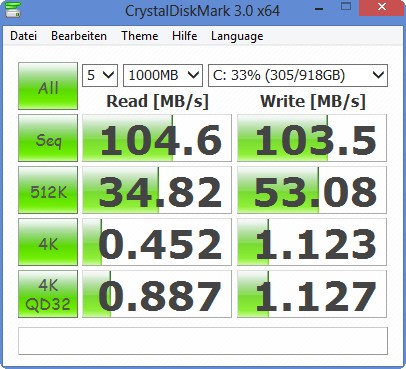Open the Datei menu
406x369 pixels.
(23, 36)
